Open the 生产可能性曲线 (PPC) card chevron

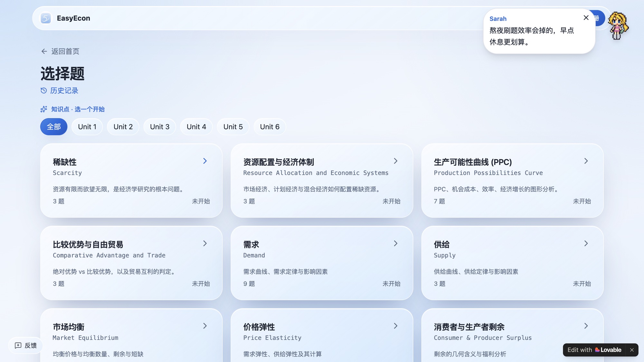click(x=586, y=161)
